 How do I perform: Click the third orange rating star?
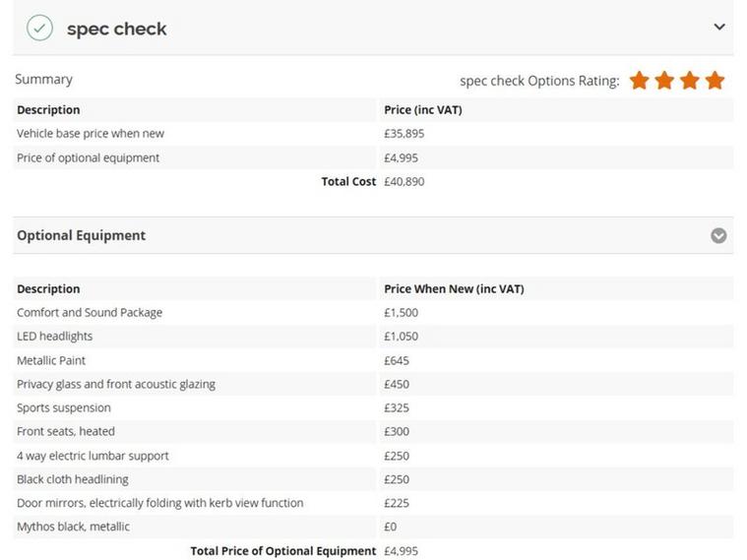pos(689,80)
